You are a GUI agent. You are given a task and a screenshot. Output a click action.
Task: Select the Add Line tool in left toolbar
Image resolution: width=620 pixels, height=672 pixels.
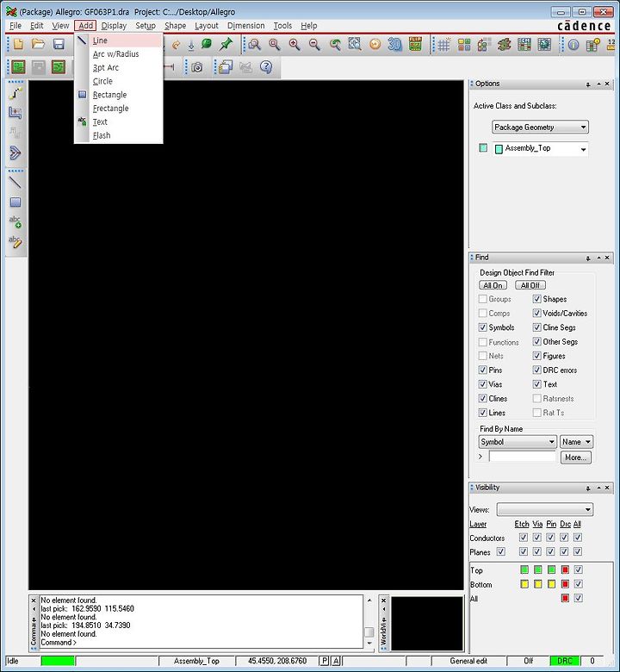[x=15, y=183]
